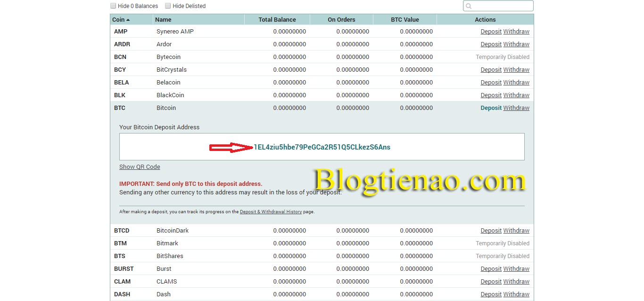Open Withdraw for Burst
This screenshot has width=644, height=301.
516,269
